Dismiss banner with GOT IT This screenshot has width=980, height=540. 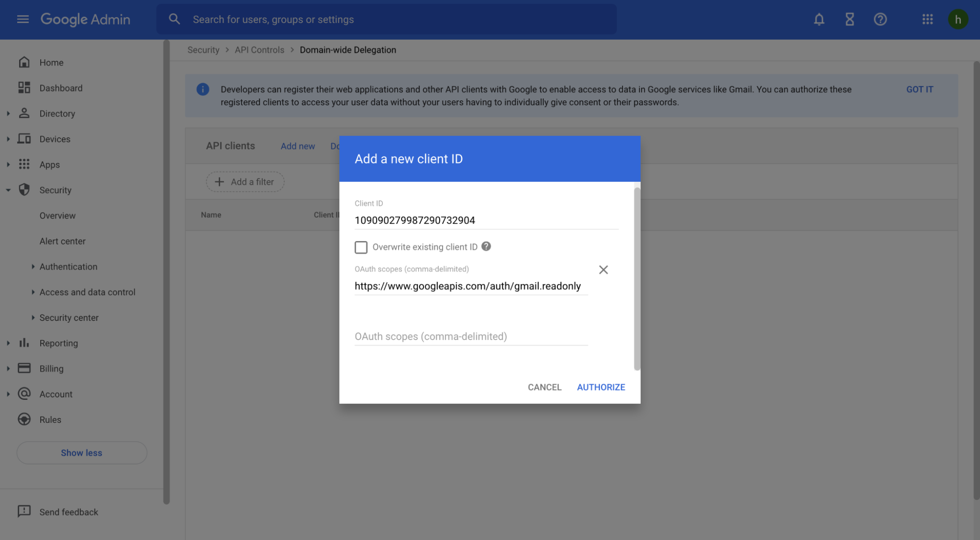919,89
